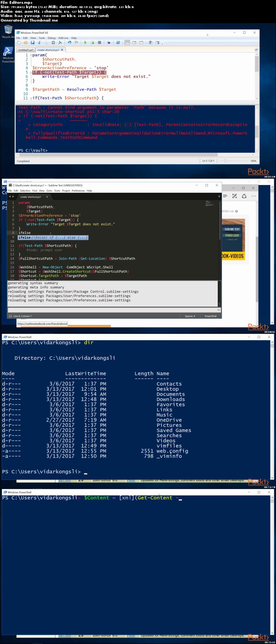Switch to the Untitled1.ps1 tab in ISE
Screen dimensions: 276x644
tap(26, 50)
